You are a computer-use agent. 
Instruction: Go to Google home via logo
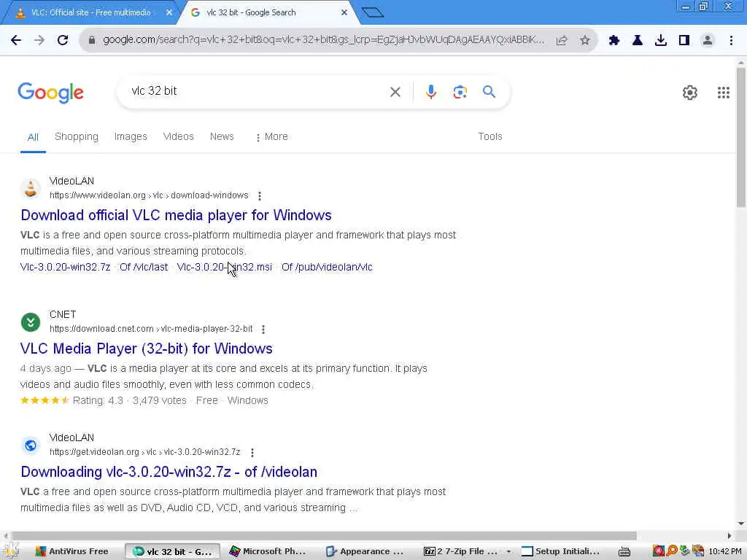(50, 93)
